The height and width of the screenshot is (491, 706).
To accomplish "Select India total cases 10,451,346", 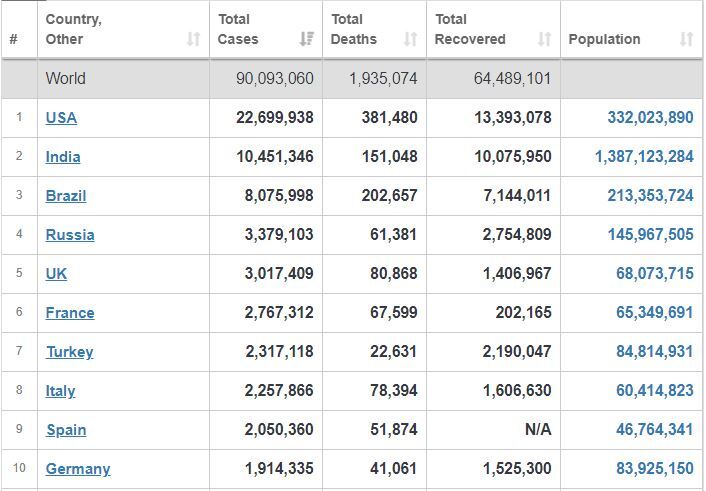I will click(x=275, y=157).
